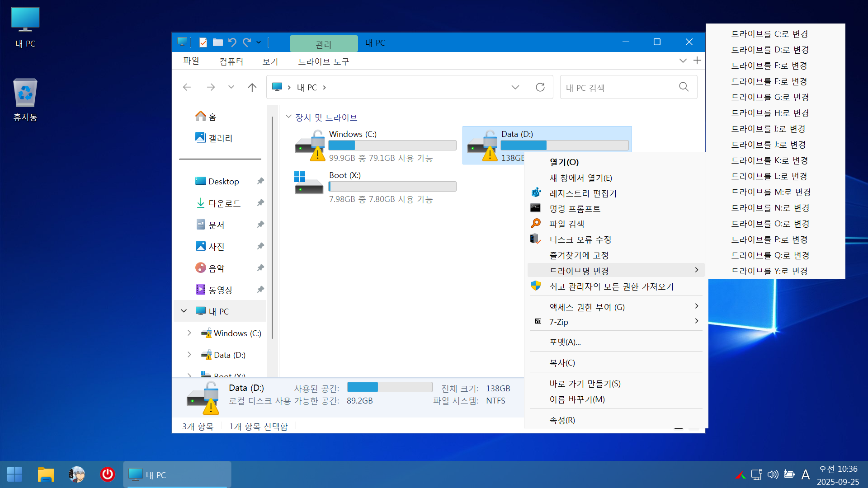This screenshot has width=868, height=488.
Task: Open the 보기 ribbon tab
Action: click(270, 61)
